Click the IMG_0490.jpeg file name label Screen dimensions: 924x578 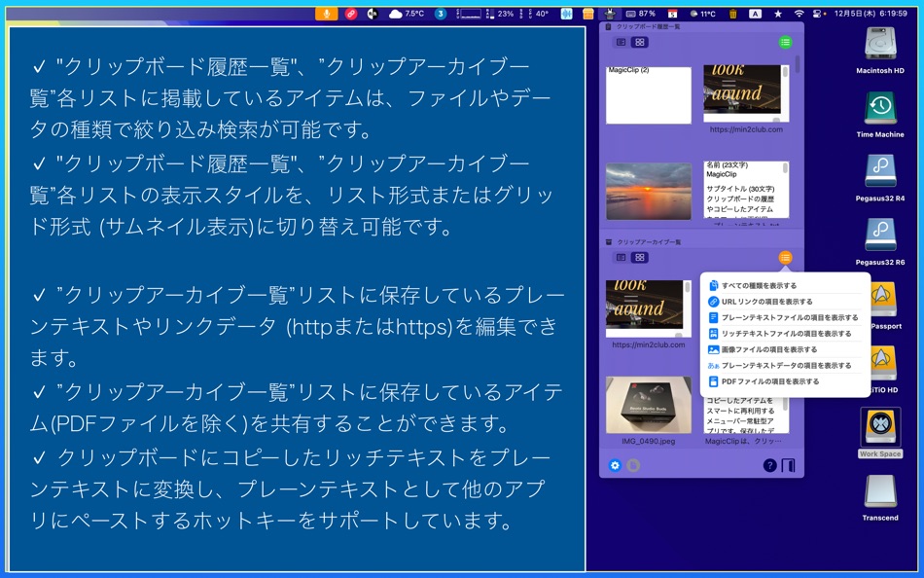[x=648, y=441]
